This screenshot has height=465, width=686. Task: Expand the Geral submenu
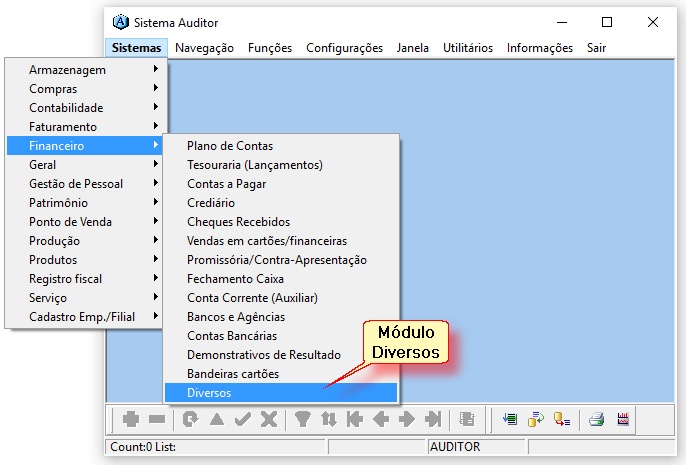[x=84, y=165]
